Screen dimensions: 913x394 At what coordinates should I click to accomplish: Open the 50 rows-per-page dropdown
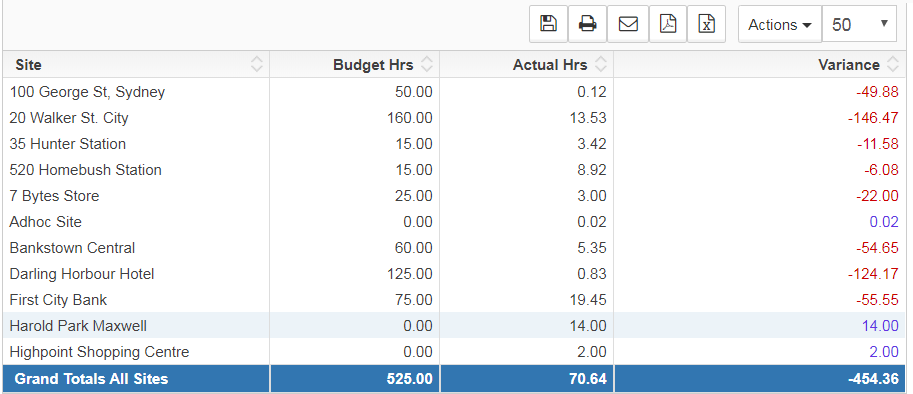(x=859, y=24)
